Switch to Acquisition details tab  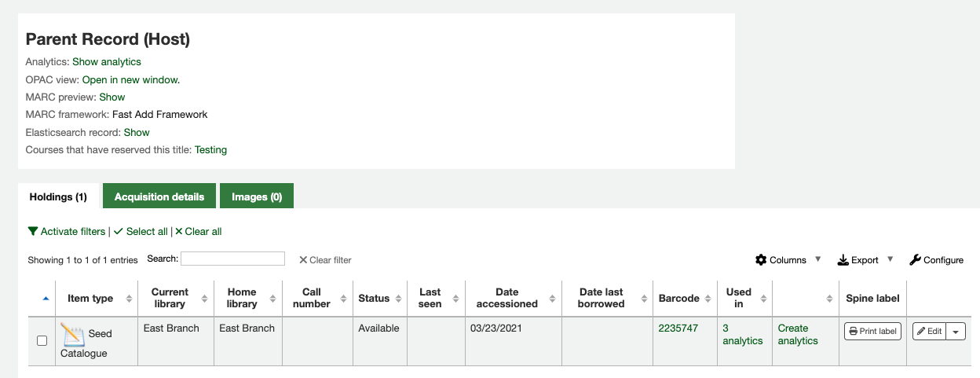pyautogui.click(x=159, y=196)
